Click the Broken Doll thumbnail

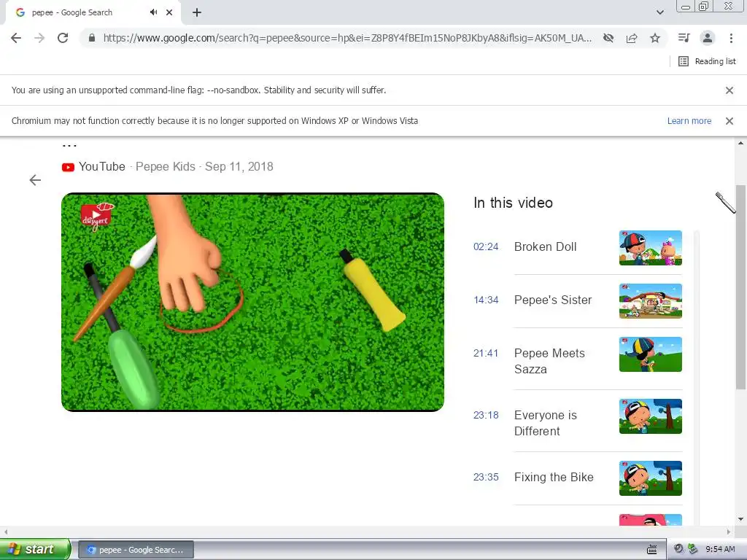(650, 248)
